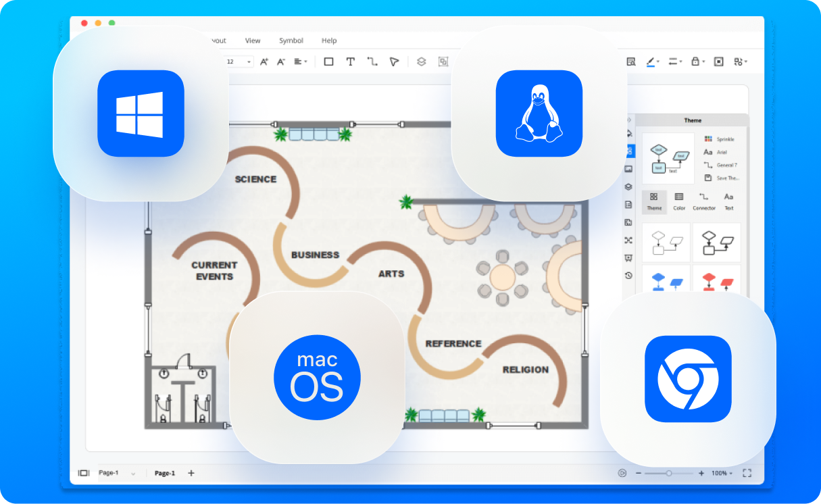Open the history sidebar icon

click(x=628, y=275)
